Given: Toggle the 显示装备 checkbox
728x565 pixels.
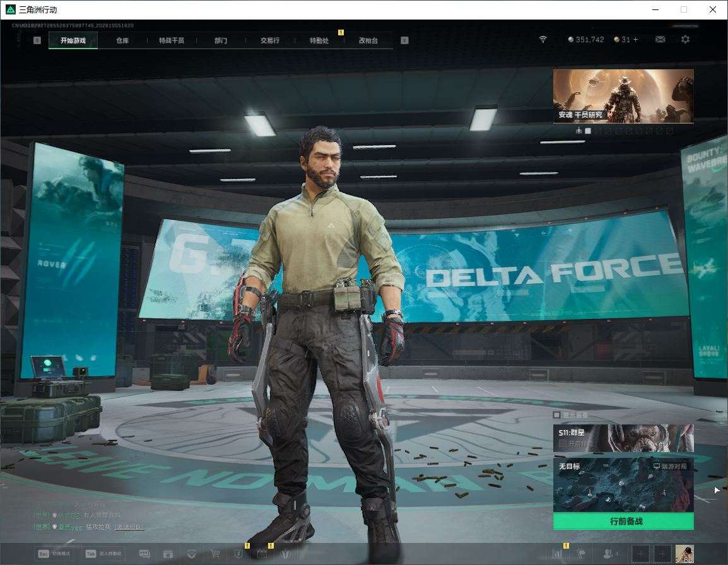Looking at the screenshot, I should coord(556,414).
